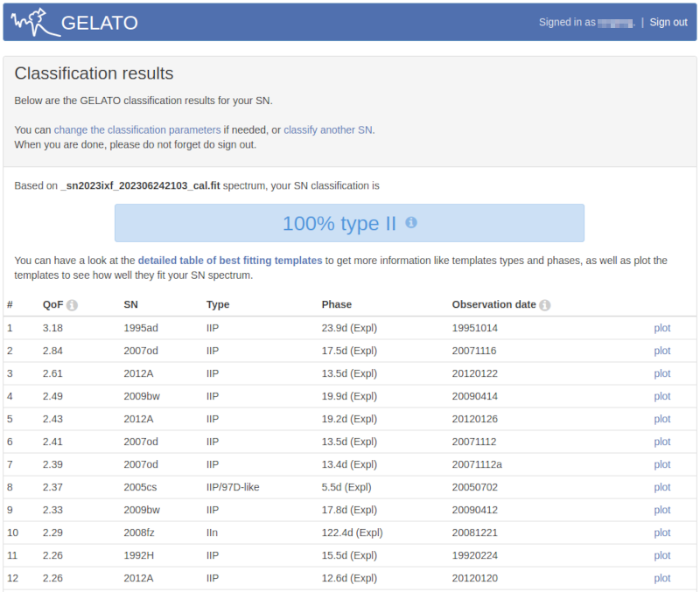Click the GELATO logo icon
The height and width of the screenshot is (592, 700).
point(35,22)
